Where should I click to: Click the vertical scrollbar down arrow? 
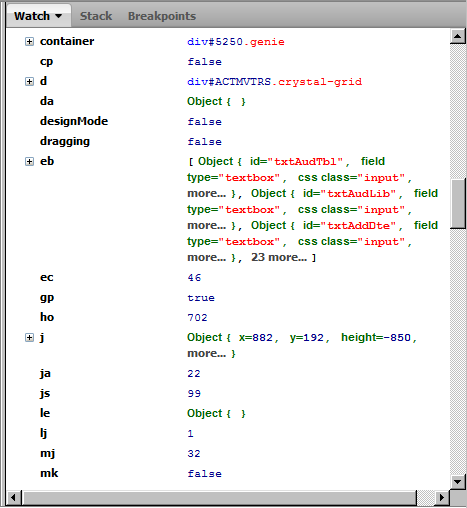pos(458,481)
